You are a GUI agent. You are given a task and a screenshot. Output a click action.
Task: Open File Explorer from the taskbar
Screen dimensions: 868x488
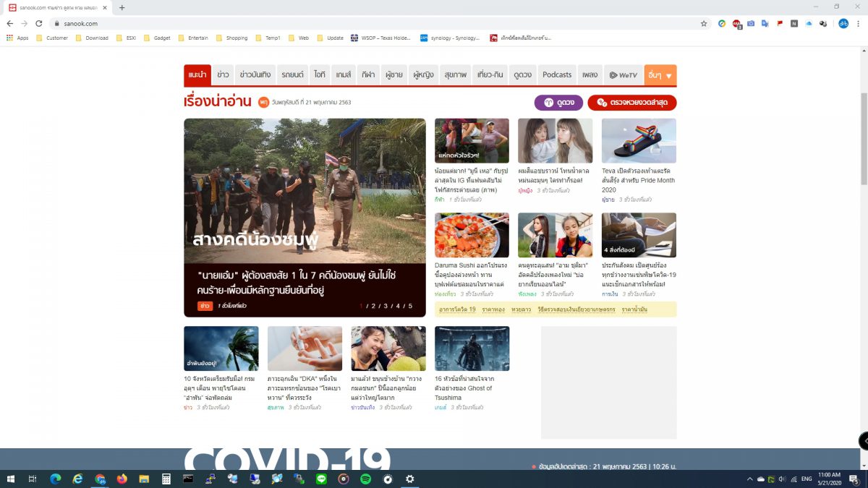click(143, 479)
